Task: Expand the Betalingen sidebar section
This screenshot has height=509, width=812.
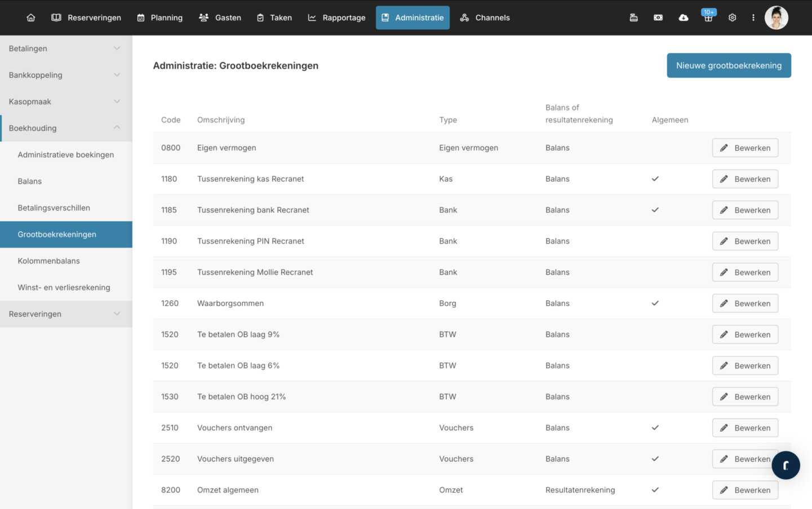Action: pos(66,48)
